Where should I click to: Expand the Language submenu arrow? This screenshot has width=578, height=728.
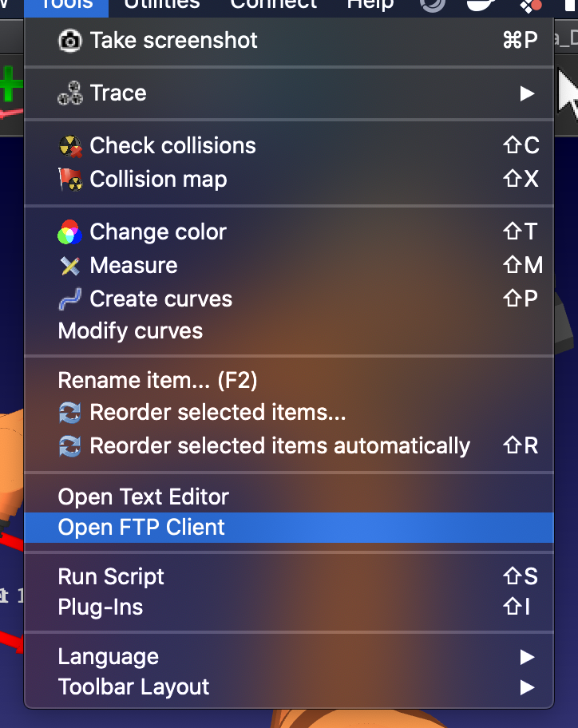coord(527,657)
